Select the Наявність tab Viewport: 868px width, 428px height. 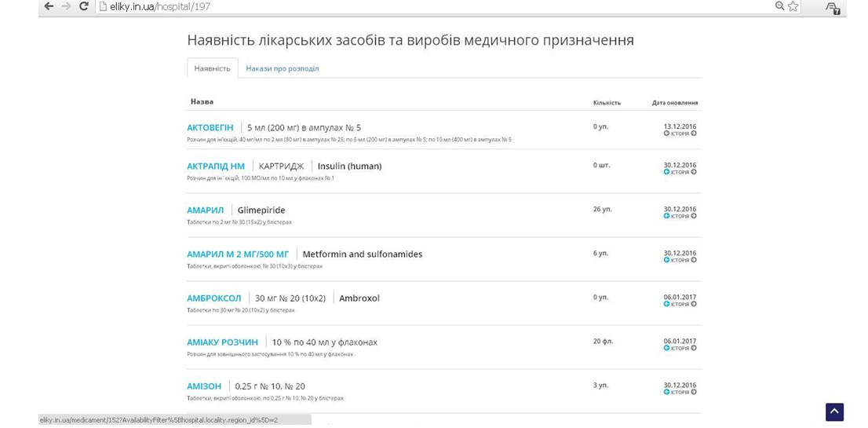(212, 68)
